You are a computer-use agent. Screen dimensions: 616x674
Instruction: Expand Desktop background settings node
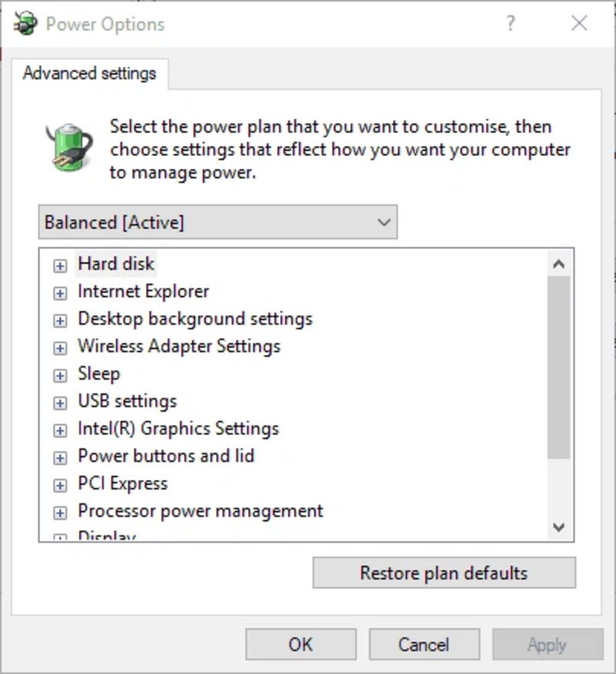[x=60, y=320]
